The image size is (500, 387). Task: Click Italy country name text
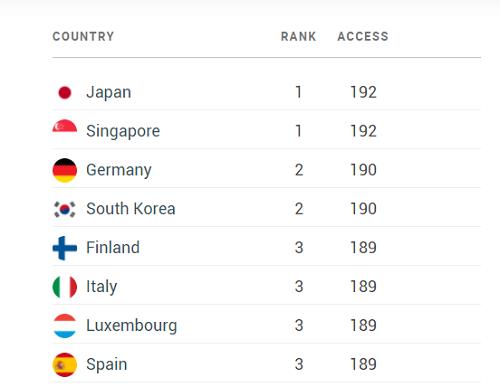click(102, 287)
